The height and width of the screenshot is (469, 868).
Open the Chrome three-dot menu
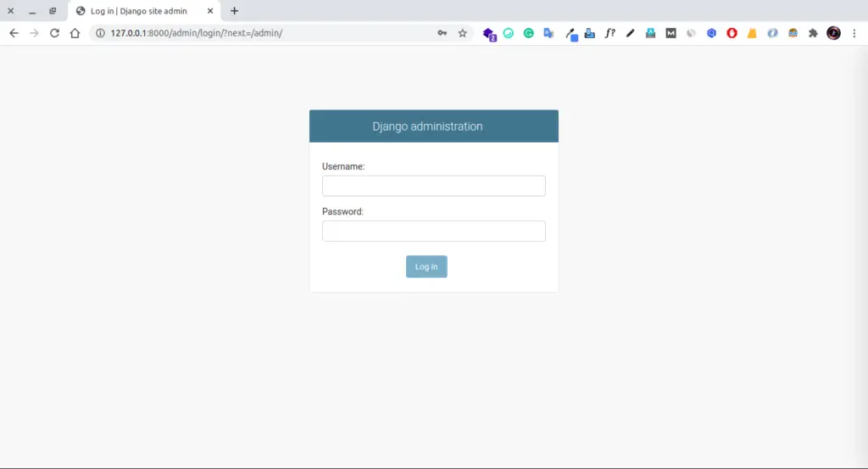[854, 33]
